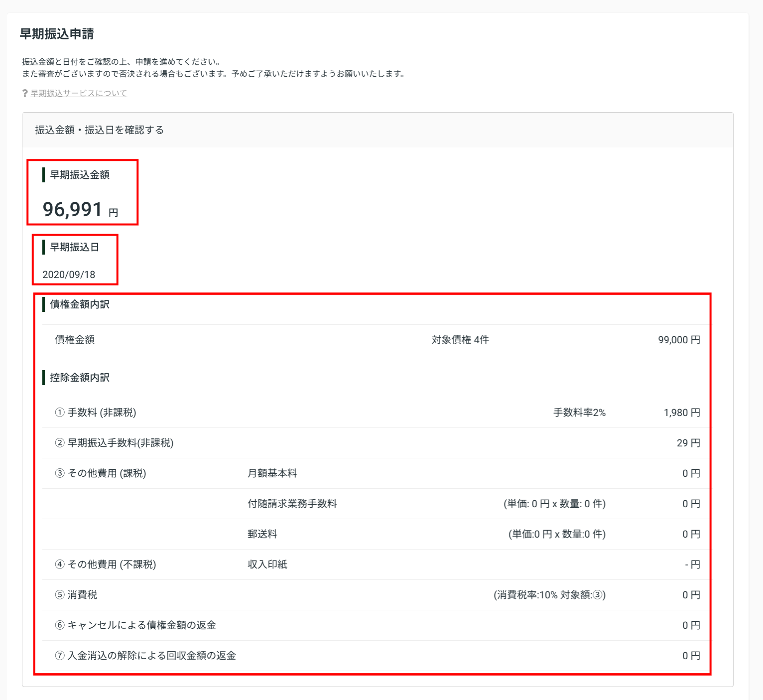The width and height of the screenshot is (763, 700).
Task: Click the 振込金額・振込日を確認する section header
Action: [x=378, y=130]
